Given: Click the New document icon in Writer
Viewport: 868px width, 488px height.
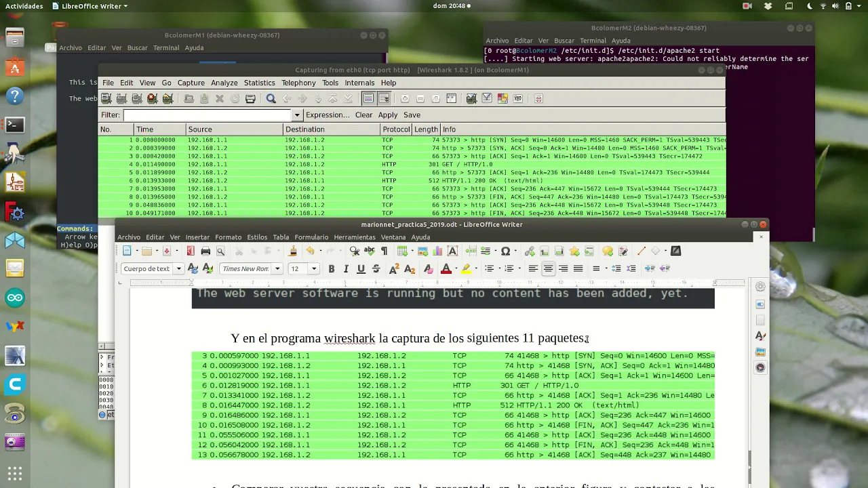Looking at the screenshot, I should (127, 251).
